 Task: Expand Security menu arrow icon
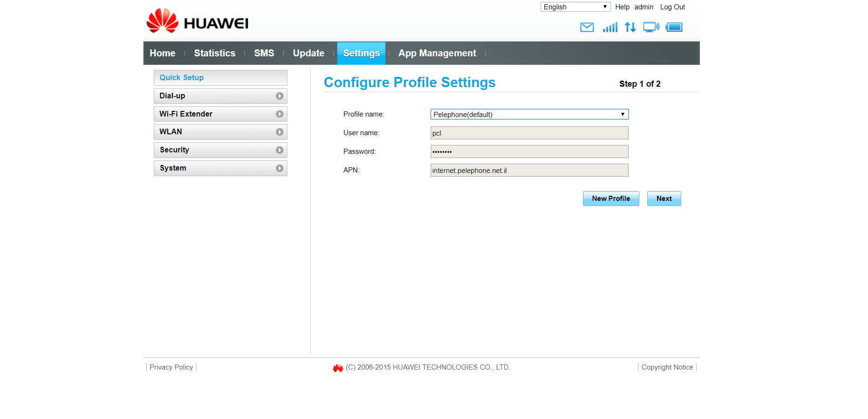279,150
